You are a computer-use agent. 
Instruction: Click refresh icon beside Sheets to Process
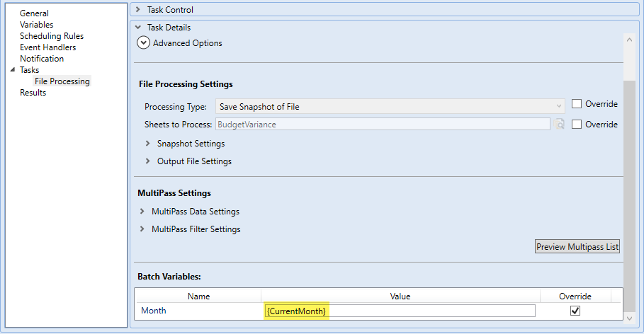[x=560, y=125]
